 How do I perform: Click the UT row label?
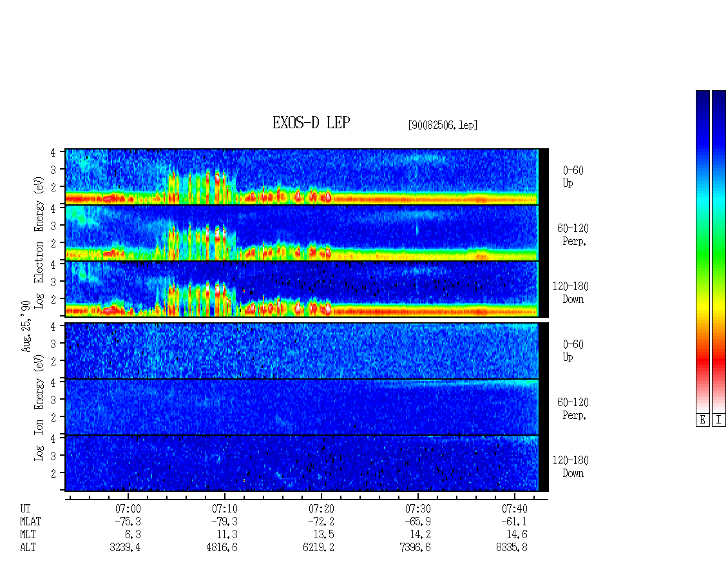(25, 509)
